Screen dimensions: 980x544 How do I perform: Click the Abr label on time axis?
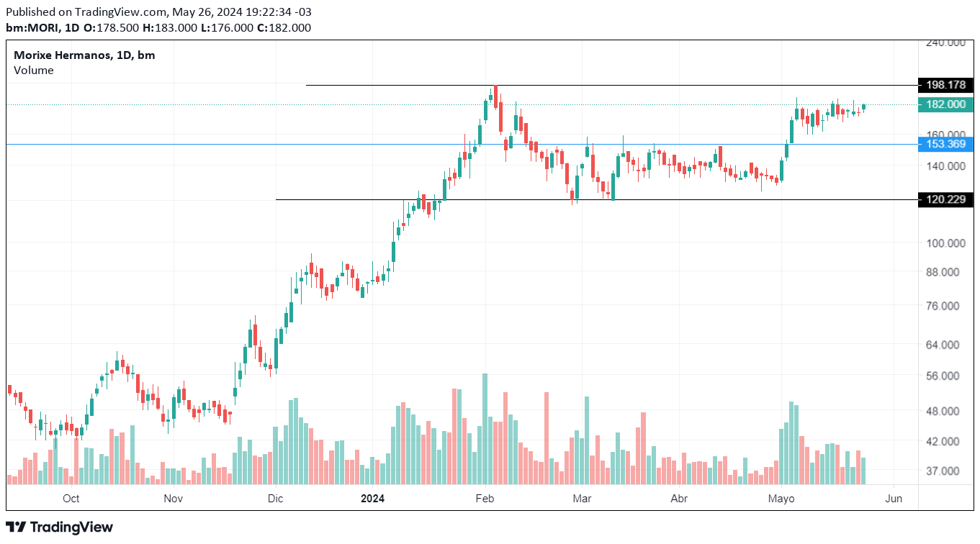coord(679,498)
